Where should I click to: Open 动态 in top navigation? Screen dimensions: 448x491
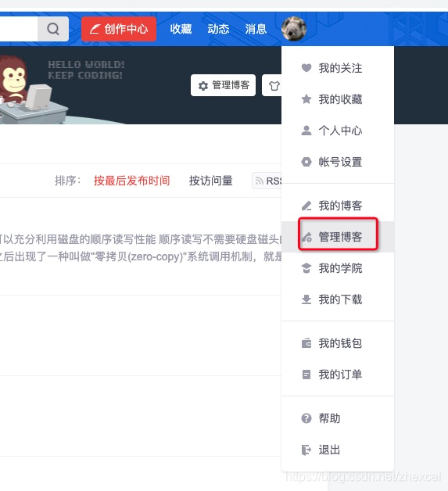(x=218, y=29)
